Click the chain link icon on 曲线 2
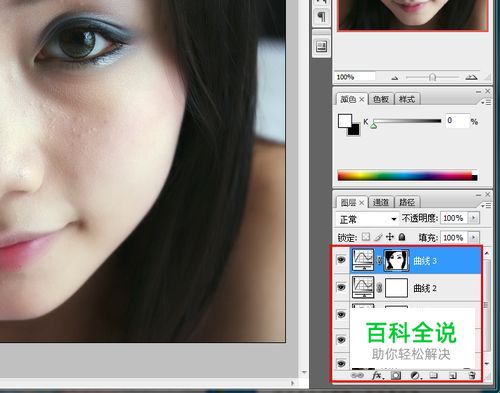The width and height of the screenshot is (500, 393). (x=379, y=288)
